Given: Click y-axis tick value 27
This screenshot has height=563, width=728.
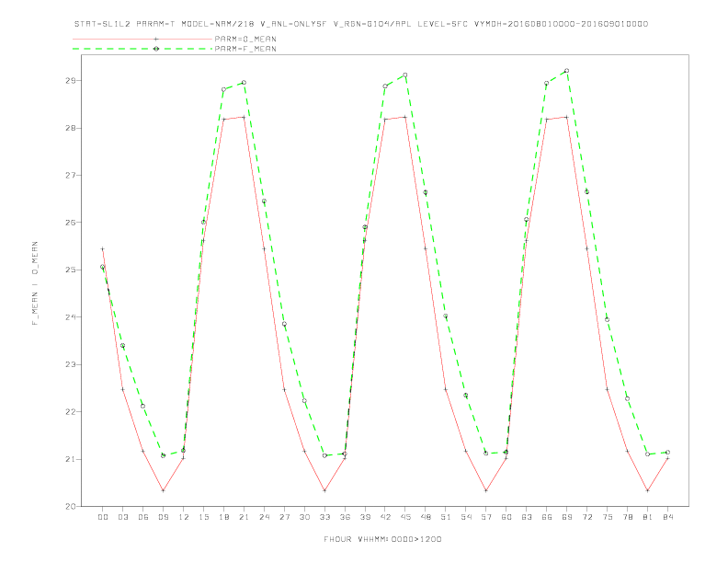Looking at the screenshot, I should 71,176.
